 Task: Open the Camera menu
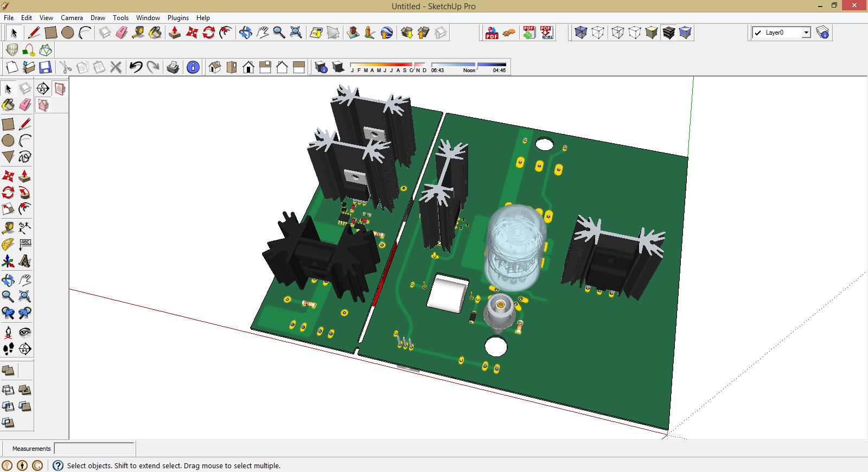pos(72,18)
